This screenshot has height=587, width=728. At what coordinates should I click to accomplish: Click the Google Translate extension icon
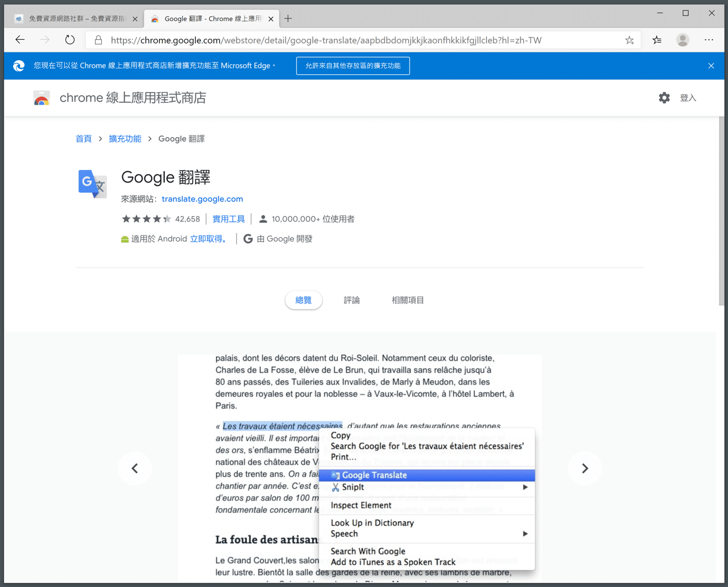pos(92,184)
